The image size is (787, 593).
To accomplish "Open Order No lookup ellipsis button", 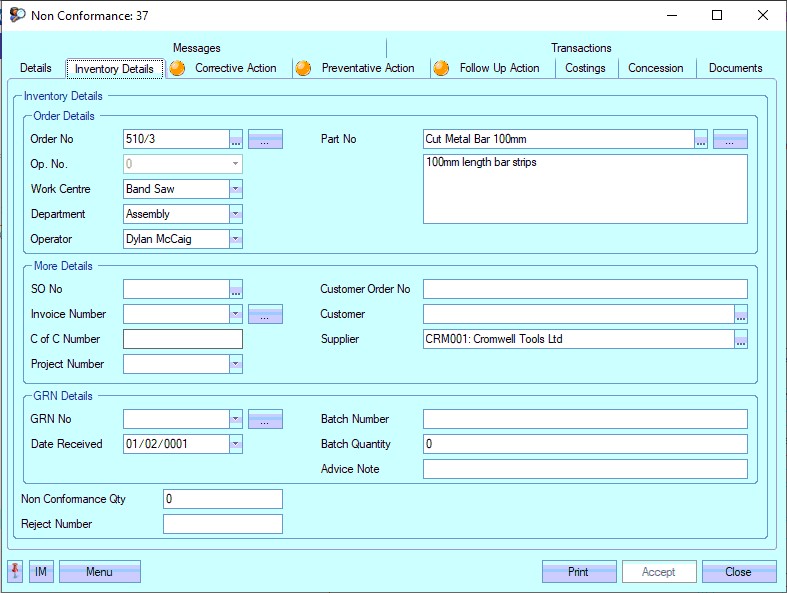I will (236, 140).
